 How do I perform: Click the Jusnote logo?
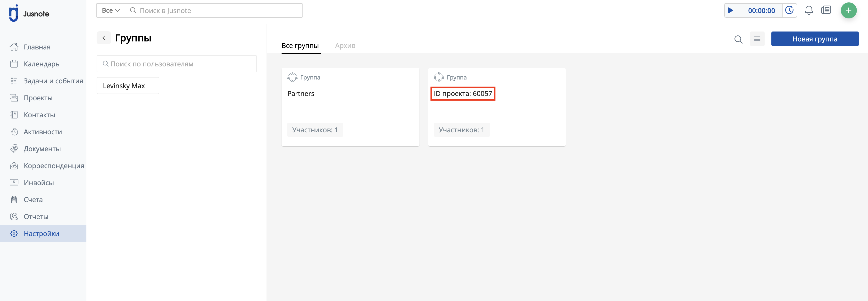click(x=29, y=14)
